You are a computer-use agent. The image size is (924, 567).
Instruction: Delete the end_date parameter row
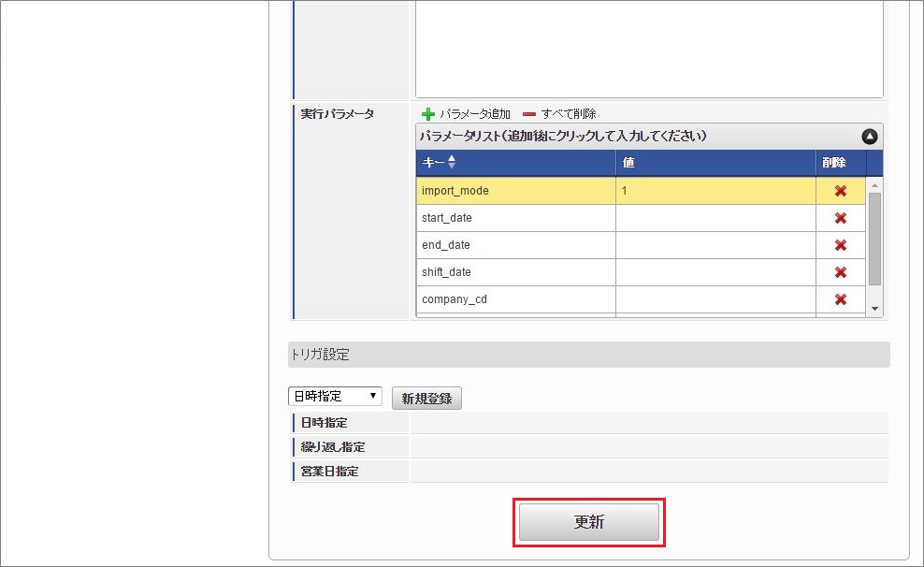coord(841,244)
